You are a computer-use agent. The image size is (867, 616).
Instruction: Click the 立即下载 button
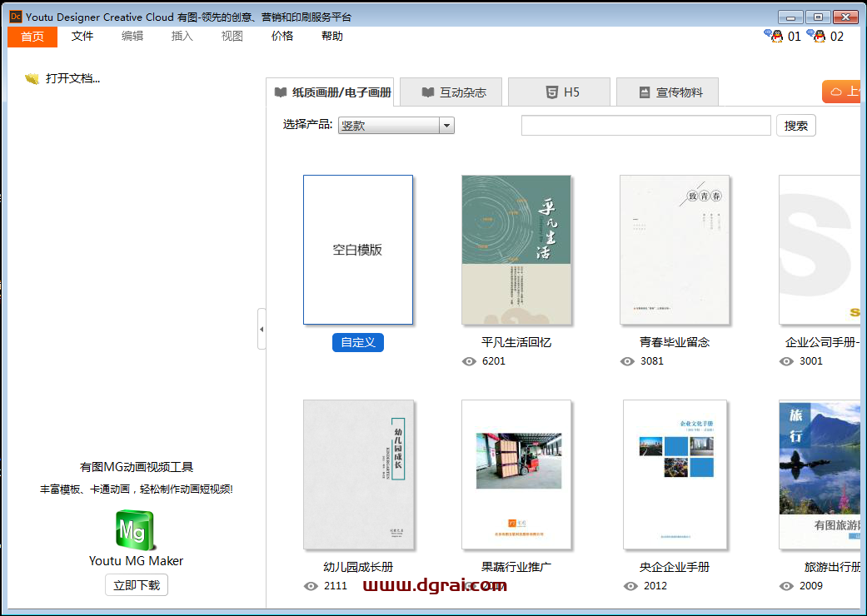137,585
